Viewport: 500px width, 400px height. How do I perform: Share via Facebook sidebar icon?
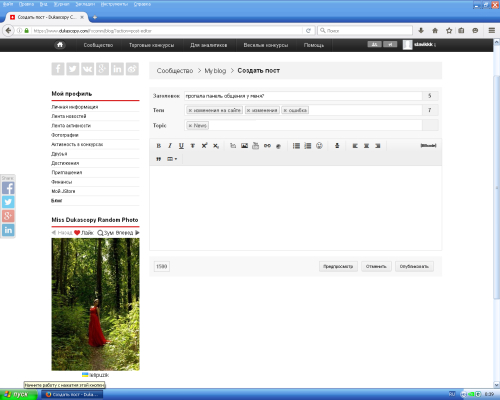(x=8, y=188)
